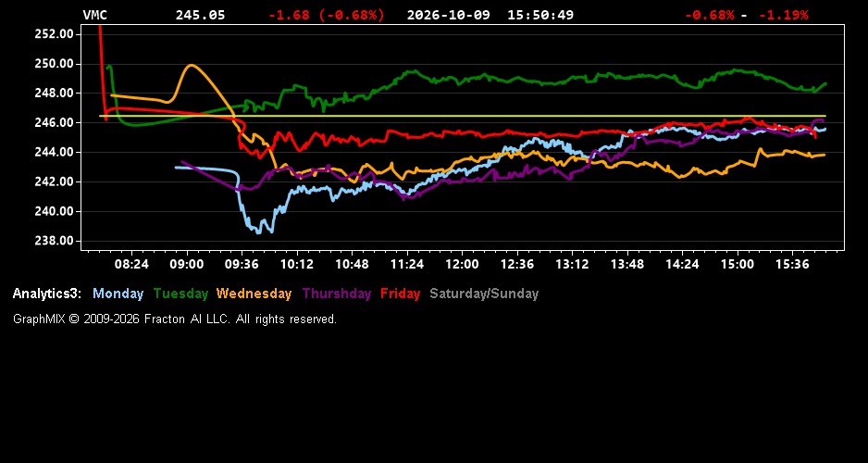Click the orange Wednesday line's pre-market peak
This screenshot has height=463, width=868.
pyautogui.click(x=191, y=66)
